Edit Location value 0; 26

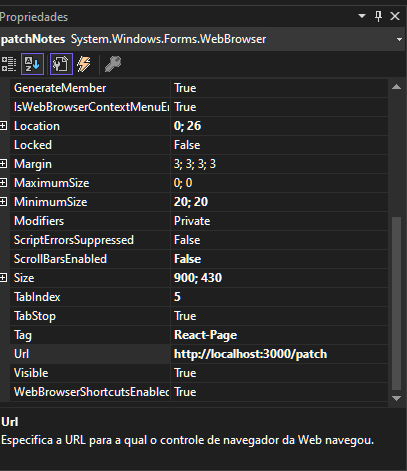point(279,126)
